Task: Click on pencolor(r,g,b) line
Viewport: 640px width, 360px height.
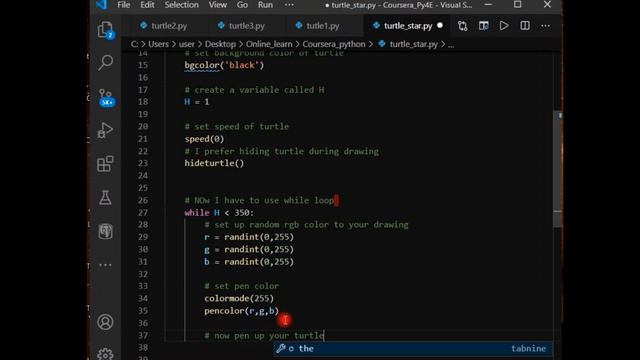Action: [242, 311]
